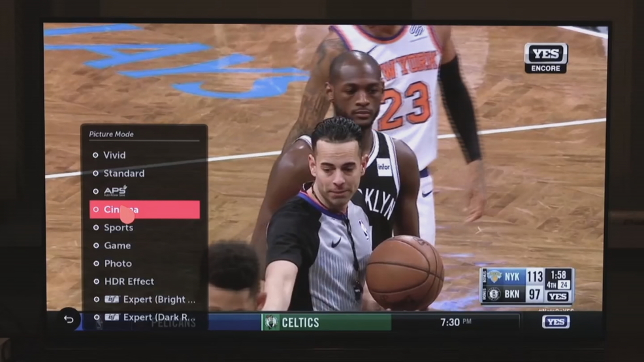
Task: Click the ISF icon beside Expert (Bright Room)
Action: click(112, 299)
